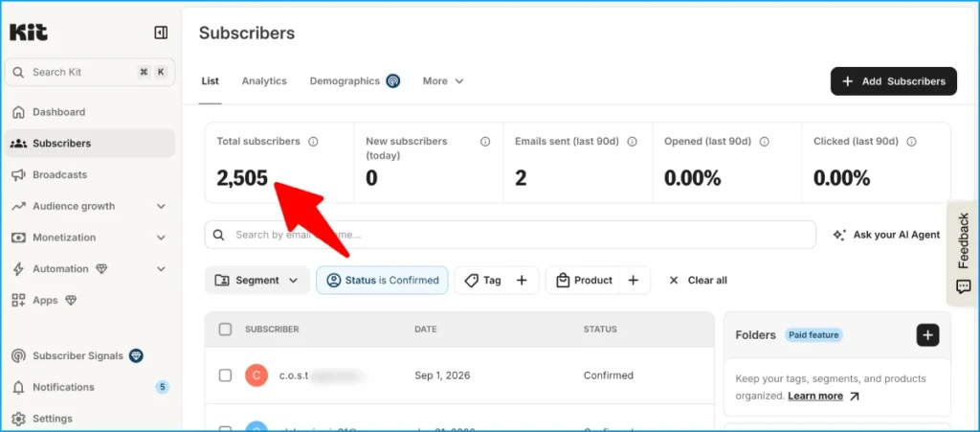Click the subscriber email search field
This screenshot has height=432, width=980.
pos(510,235)
